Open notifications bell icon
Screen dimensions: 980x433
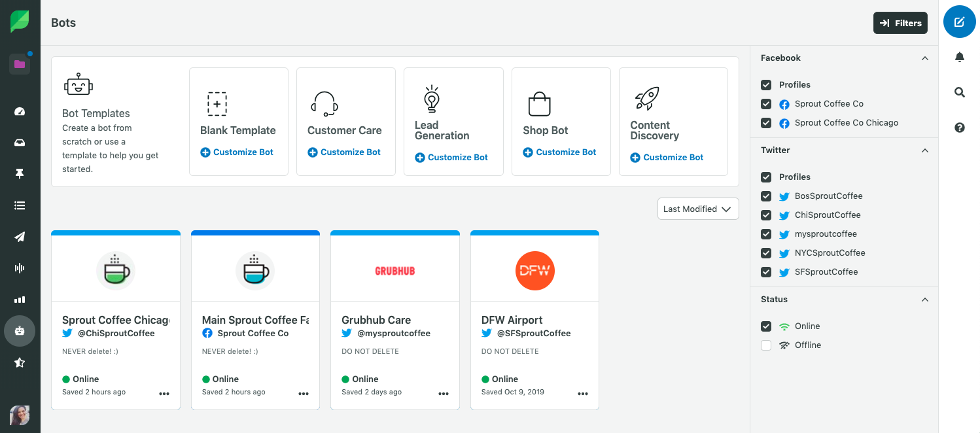[x=960, y=58]
